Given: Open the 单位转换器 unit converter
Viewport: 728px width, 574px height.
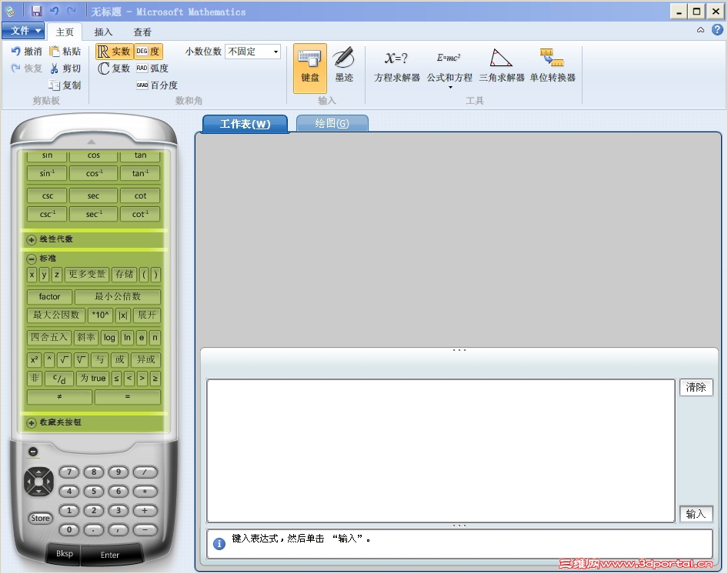Looking at the screenshot, I should click(x=553, y=66).
